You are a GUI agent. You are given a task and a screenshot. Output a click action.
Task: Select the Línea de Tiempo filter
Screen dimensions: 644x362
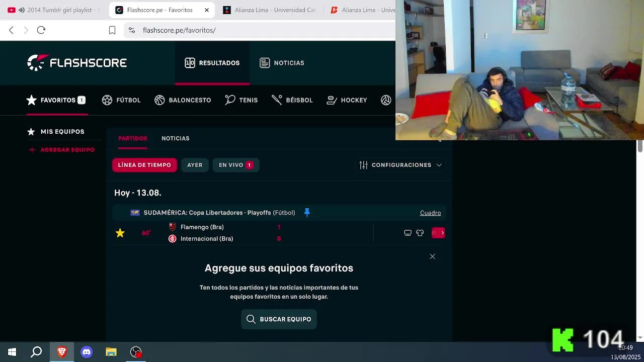click(x=144, y=165)
